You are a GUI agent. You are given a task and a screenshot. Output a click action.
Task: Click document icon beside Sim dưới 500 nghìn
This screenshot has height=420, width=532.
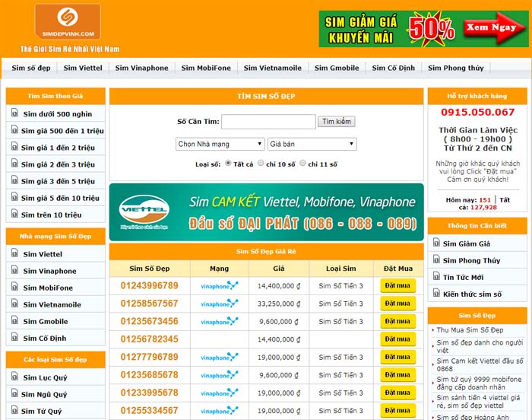coord(14,113)
